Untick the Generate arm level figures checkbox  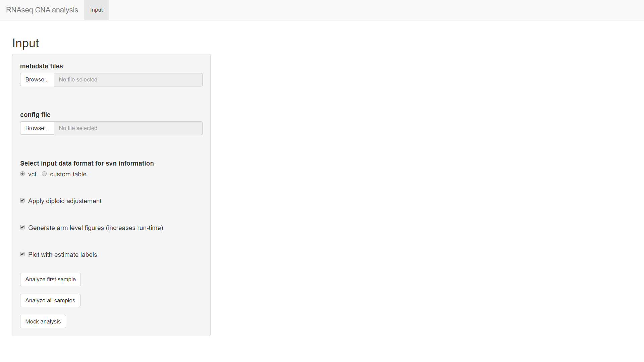point(22,228)
